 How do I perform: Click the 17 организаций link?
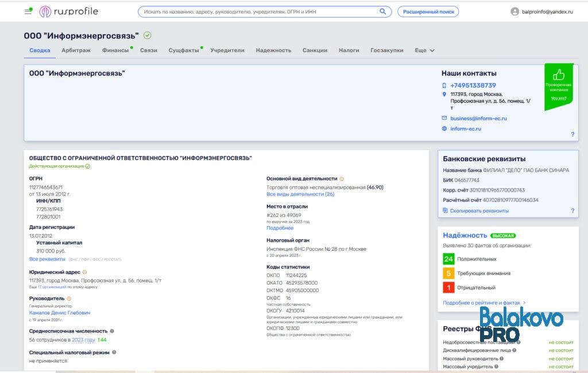(x=52, y=287)
